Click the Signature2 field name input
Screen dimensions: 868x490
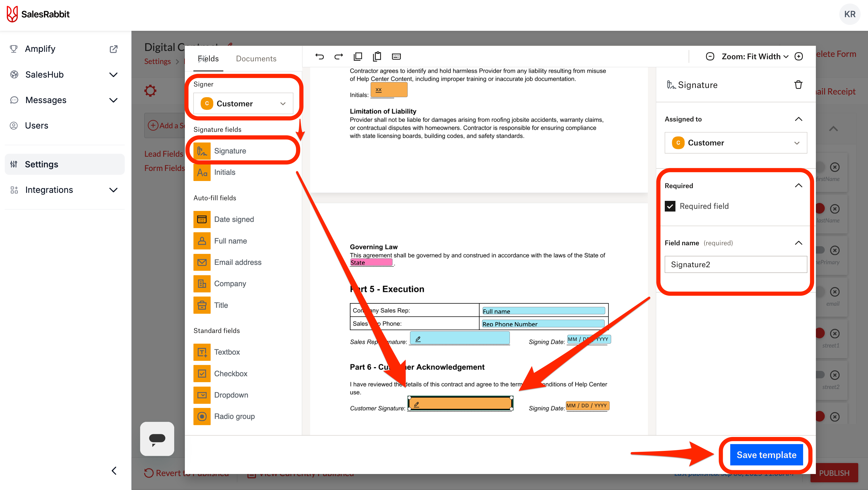tap(736, 265)
